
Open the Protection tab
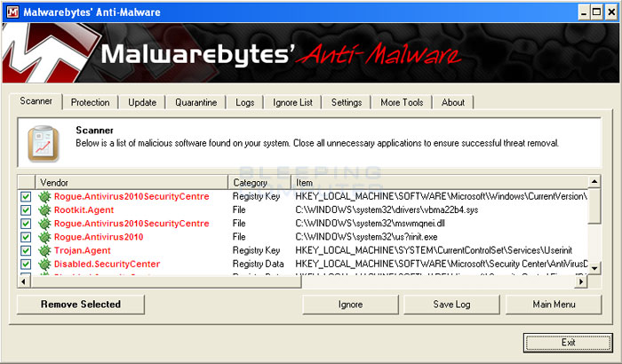point(91,102)
